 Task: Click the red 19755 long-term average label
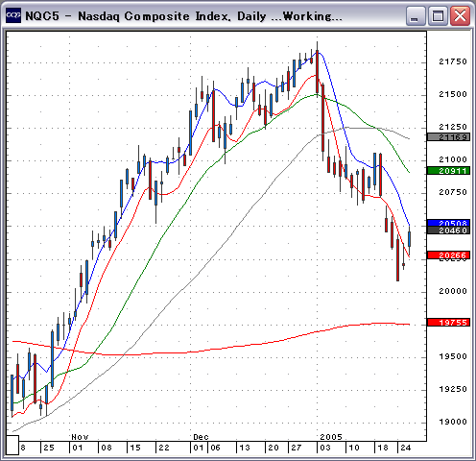[448, 323]
